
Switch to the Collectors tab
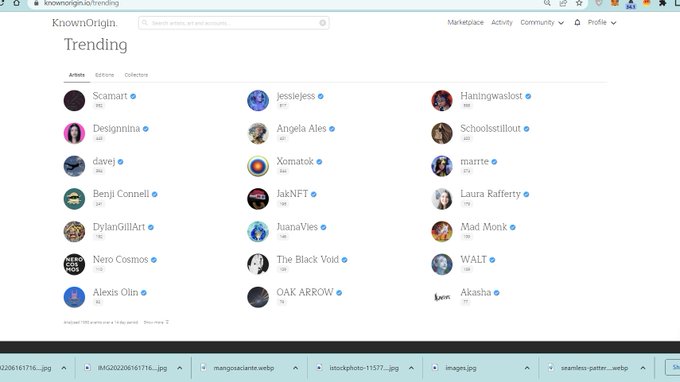(x=136, y=75)
